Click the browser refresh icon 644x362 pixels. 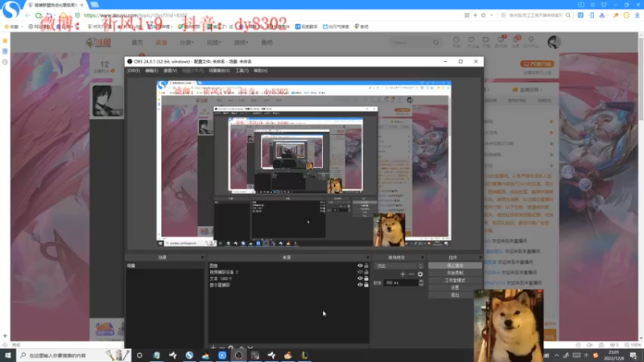[x=39, y=15]
